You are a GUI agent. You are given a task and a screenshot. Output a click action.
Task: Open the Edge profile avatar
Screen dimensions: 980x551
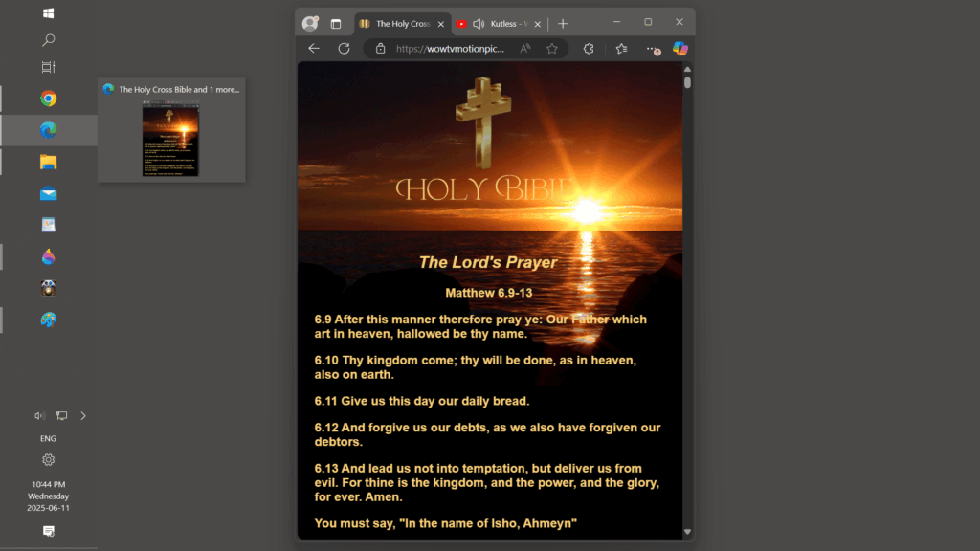(x=310, y=23)
